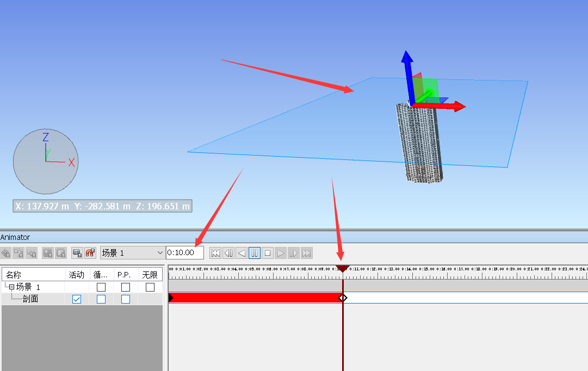Click the Rotate animation set icon
Image resolution: width=588 pixels, height=371 pixels.
(19, 252)
